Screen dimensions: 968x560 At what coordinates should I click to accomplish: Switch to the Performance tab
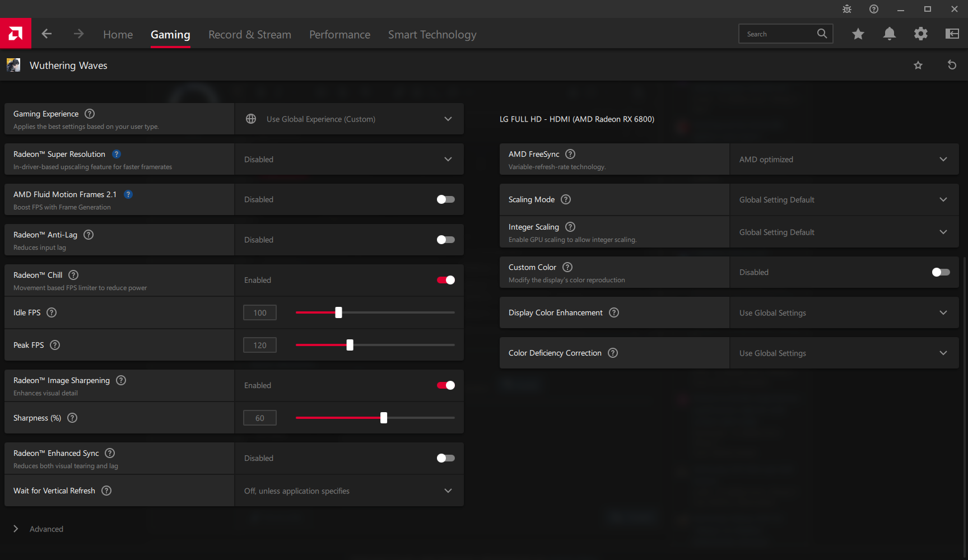point(339,35)
